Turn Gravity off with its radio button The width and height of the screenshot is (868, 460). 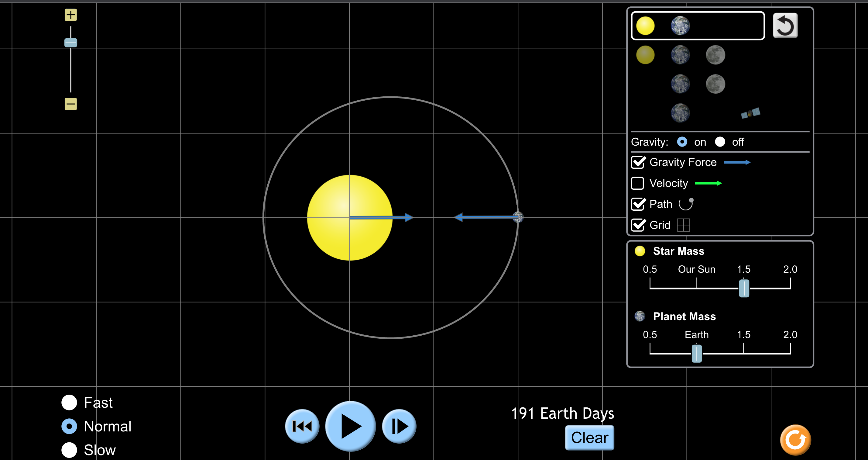tap(721, 142)
